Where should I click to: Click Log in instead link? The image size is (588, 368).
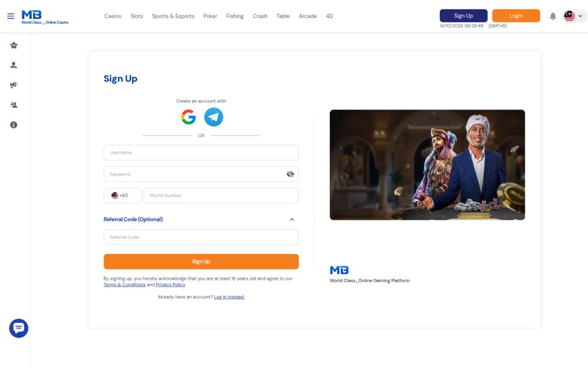[229, 297]
